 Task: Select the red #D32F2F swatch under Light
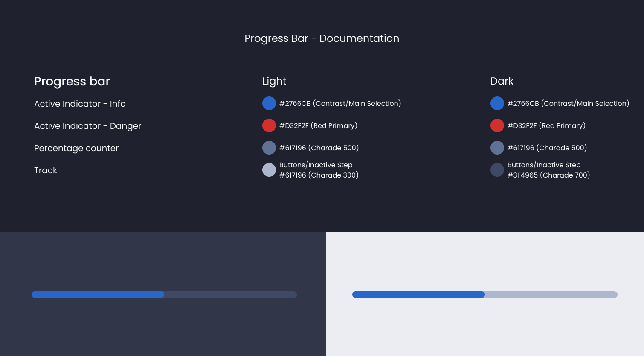[x=269, y=125]
